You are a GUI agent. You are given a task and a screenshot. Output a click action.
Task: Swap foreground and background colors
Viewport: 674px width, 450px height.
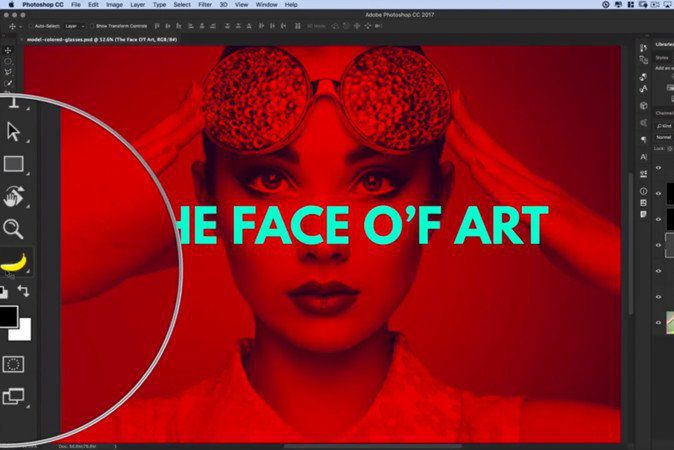[x=24, y=291]
